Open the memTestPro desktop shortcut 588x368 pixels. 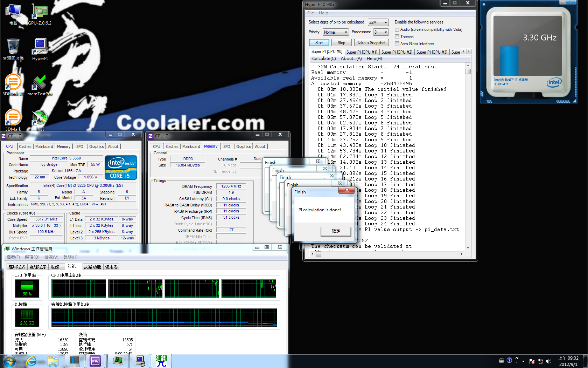(40, 85)
